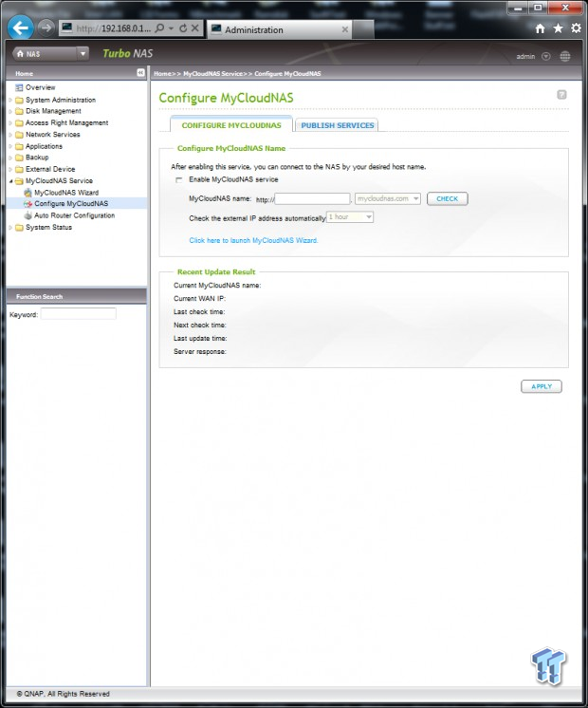Click the MyCloudNAS Wizard icon
Image resolution: width=588 pixels, height=708 pixels.
pyautogui.click(x=28, y=193)
